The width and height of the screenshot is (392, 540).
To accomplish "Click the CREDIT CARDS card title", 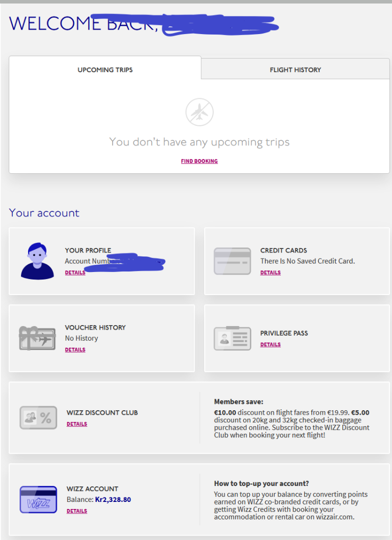I will [x=283, y=250].
